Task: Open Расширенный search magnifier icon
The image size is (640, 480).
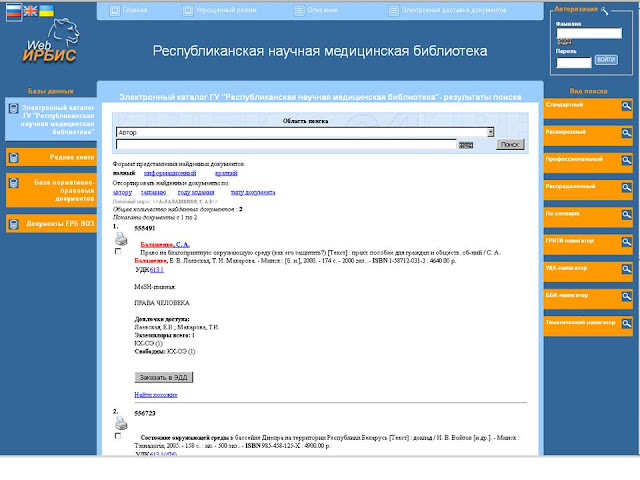Action: (626, 133)
